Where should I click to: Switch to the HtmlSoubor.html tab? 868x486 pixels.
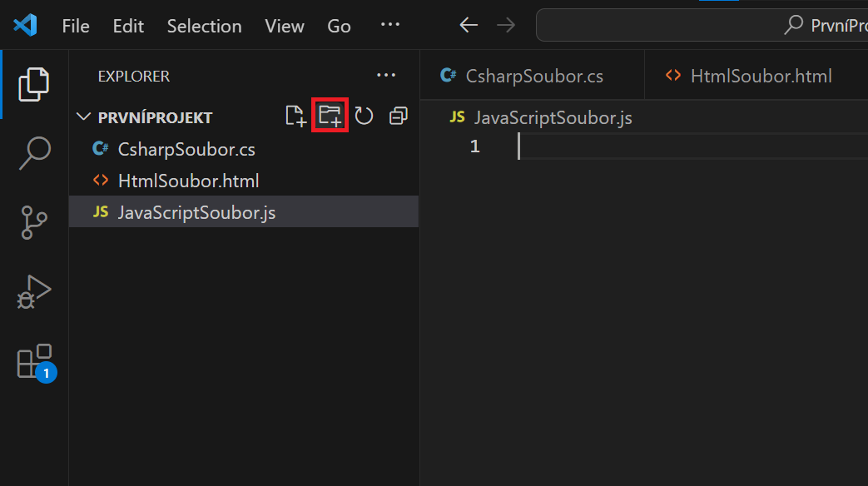pyautogui.click(x=760, y=75)
